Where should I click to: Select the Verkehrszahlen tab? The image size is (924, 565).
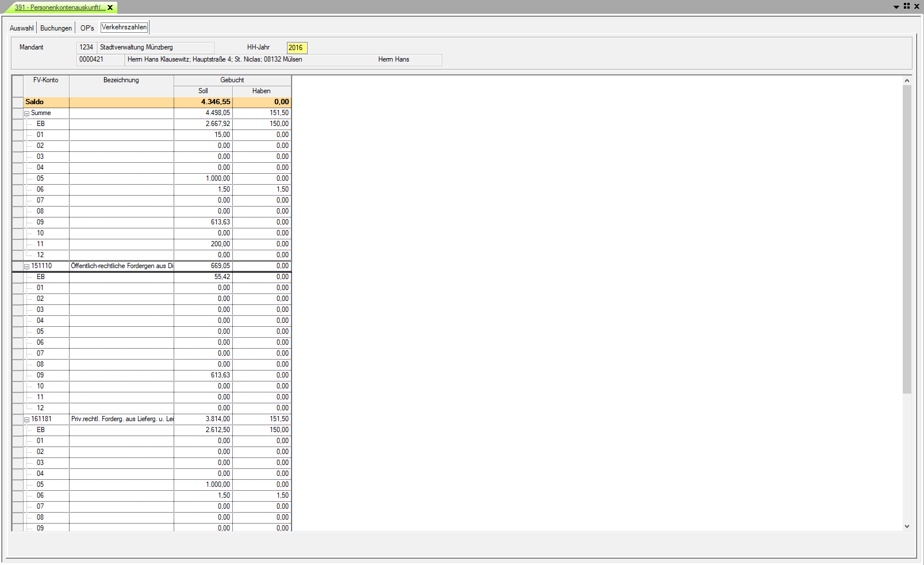click(x=124, y=27)
